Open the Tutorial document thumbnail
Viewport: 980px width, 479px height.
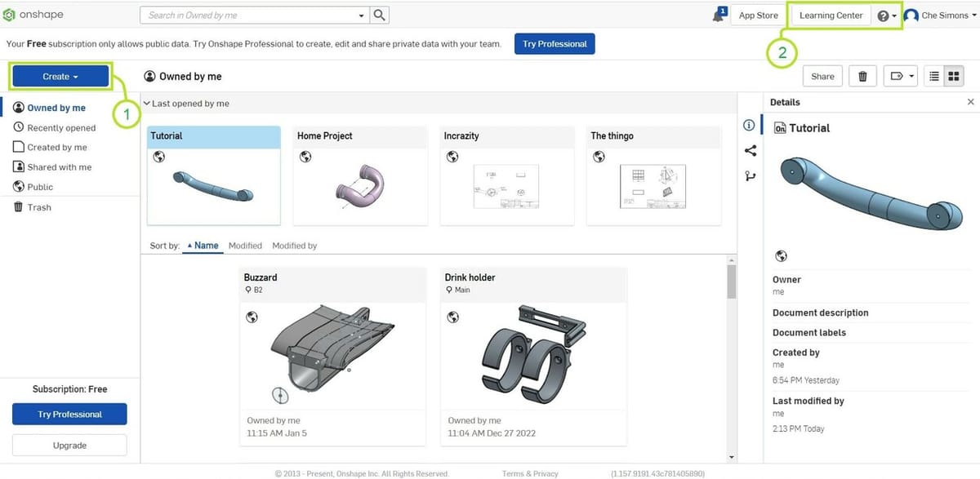point(214,185)
